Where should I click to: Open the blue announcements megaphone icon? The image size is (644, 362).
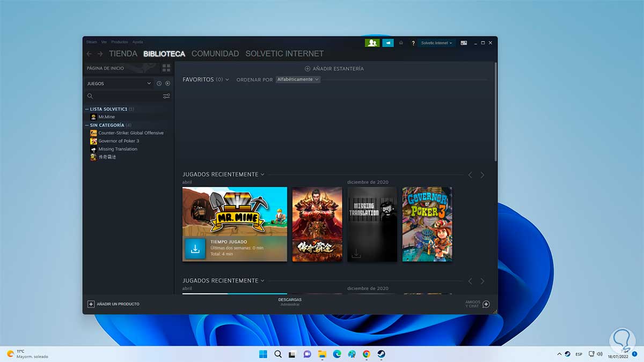pyautogui.click(x=387, y=43)
